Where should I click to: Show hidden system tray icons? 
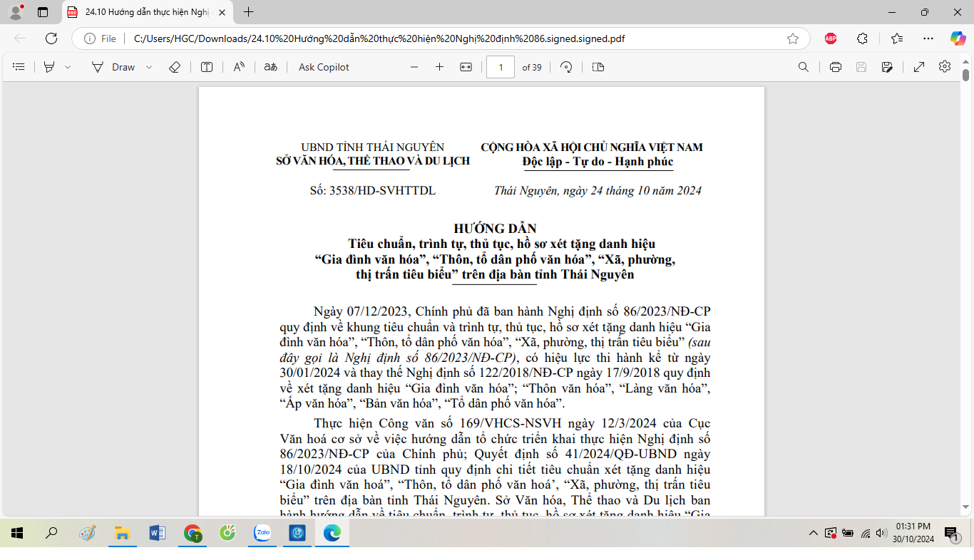pos(813,533)
